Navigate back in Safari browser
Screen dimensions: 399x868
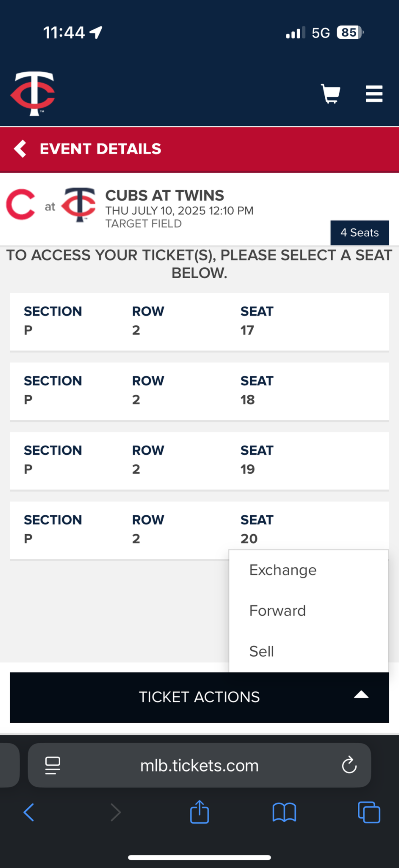click(29, 812)
